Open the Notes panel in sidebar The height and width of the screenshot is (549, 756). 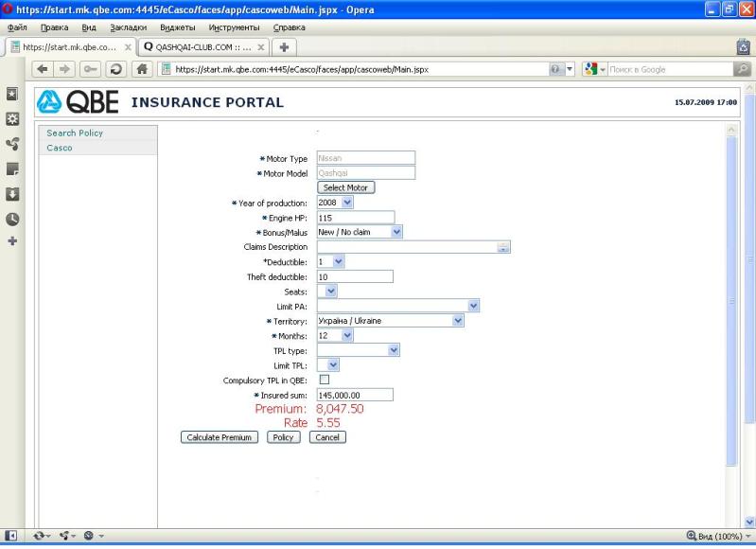pyautogui.click(x=10, y=169)
